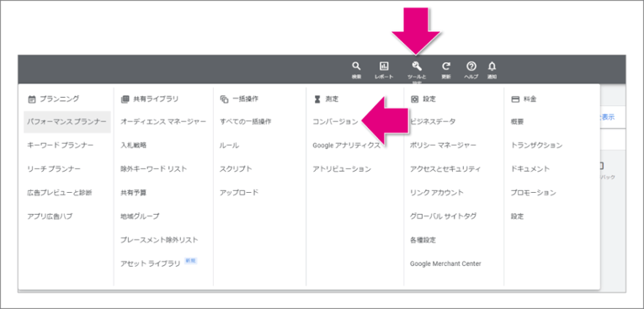The width and height of the screenshot is (644, 309).
Task: Open 広告プレビューと診断
Action: [x=60, y=192]
